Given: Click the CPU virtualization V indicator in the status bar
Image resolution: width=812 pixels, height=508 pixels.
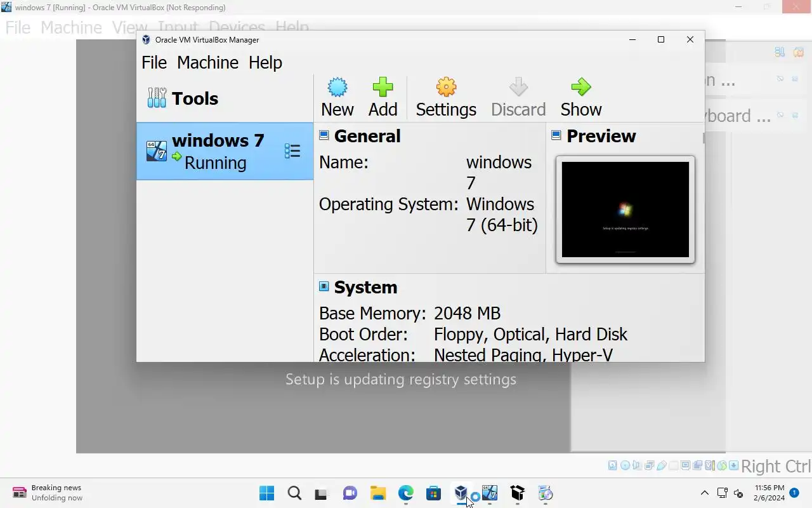Looking at the screenshot, I should 710,465.
